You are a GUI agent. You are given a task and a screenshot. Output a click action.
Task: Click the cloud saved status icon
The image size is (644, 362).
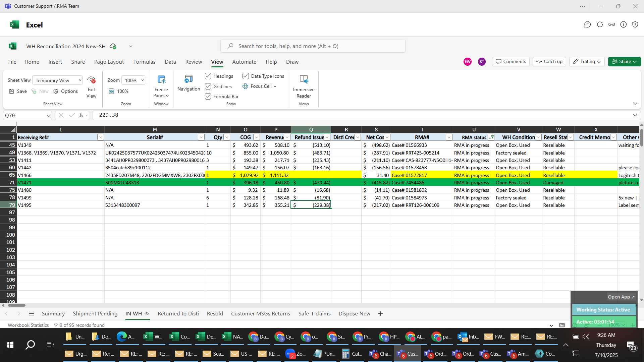[113, 46]
